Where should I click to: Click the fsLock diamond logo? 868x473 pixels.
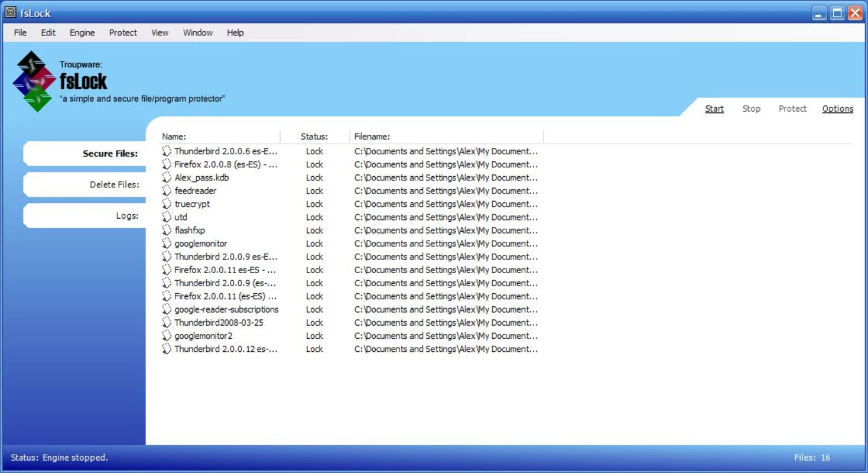point(34,81)
